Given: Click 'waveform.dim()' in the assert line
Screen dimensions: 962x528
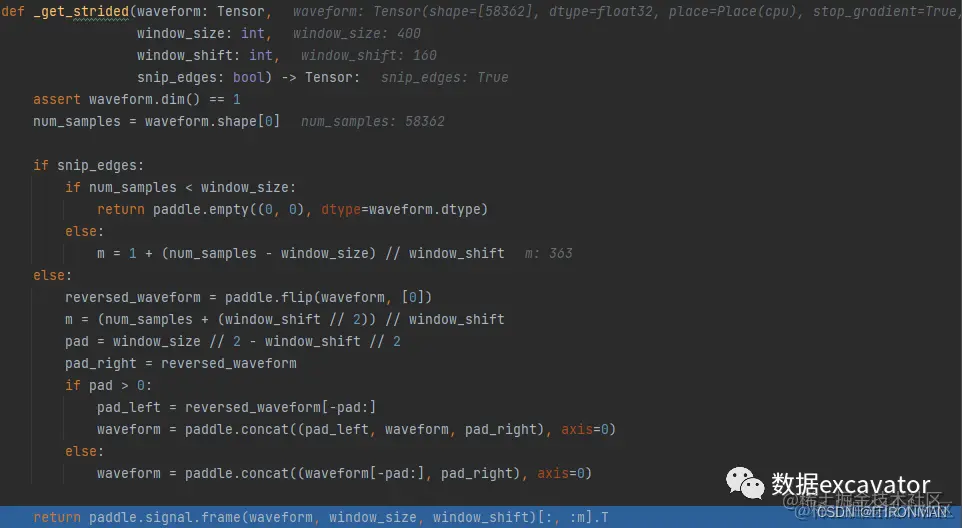Looking at the screenshot, I should click(x=144, y=100).
